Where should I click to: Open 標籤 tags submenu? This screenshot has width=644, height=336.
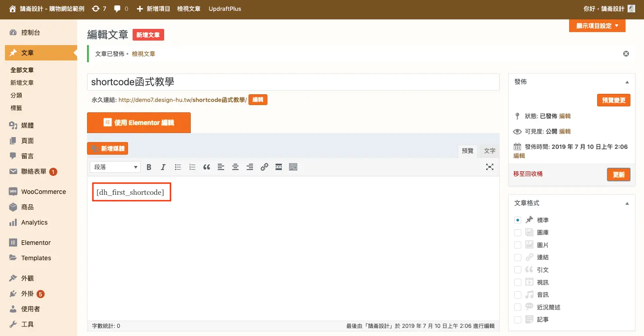pyautogui.click(x=16, y=108)
